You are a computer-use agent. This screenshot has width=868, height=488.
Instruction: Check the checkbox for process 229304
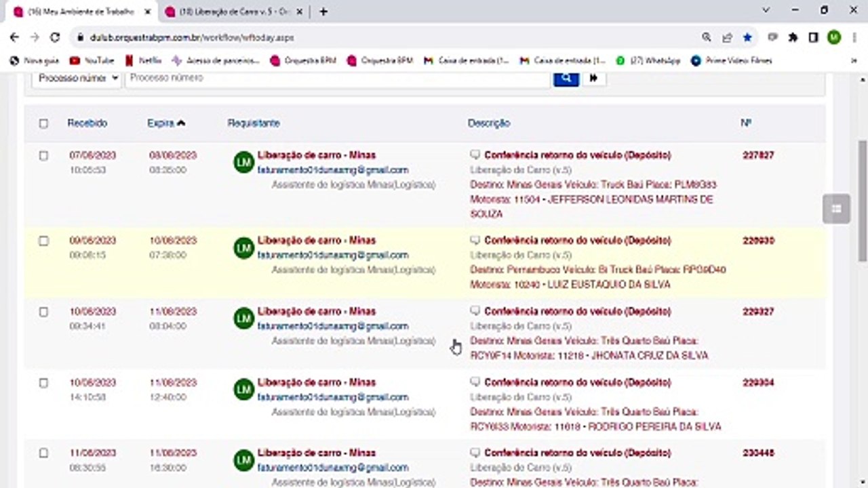pyautogui.click(x=43, y=383)
